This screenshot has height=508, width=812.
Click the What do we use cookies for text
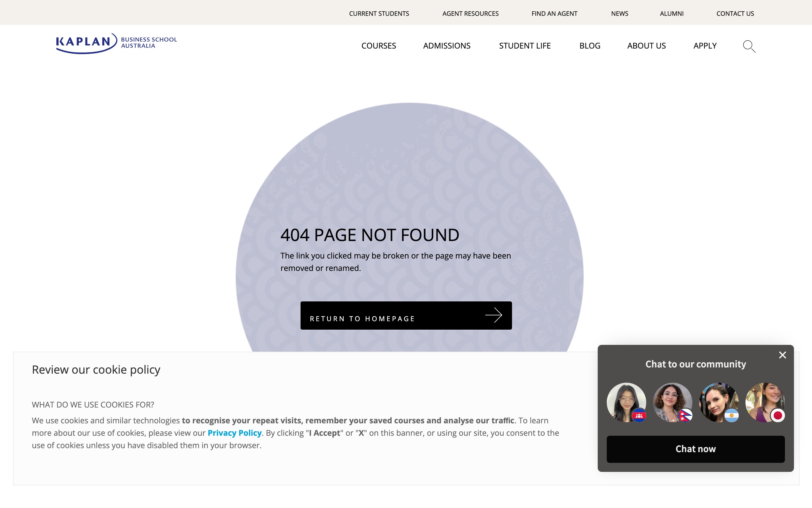[93, 404]
